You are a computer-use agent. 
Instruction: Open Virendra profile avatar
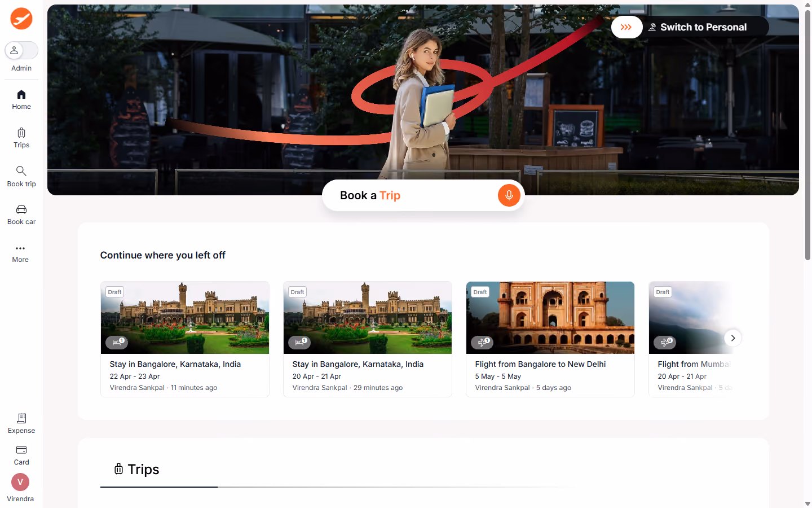[20, 482]
